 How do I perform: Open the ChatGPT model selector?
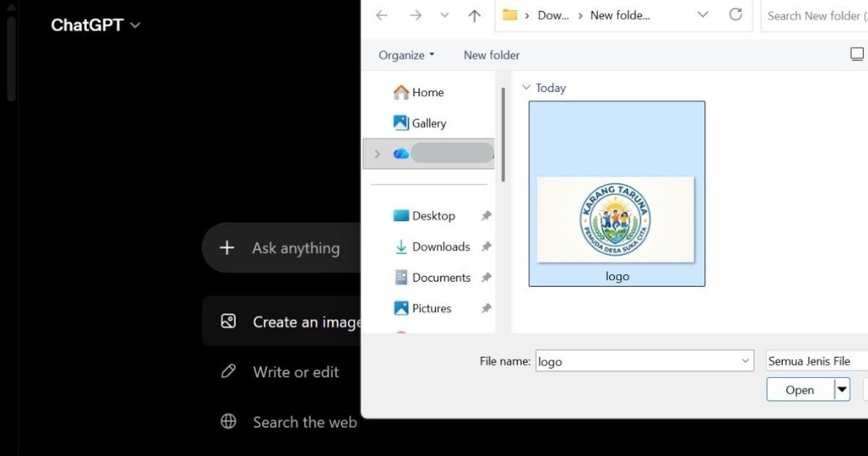click(95, 25)
